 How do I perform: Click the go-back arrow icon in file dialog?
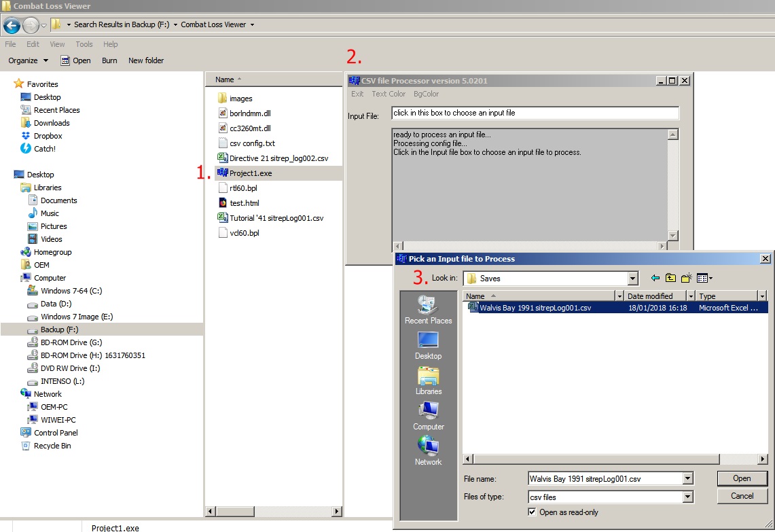pyautogui.click(x=655, y=278)
